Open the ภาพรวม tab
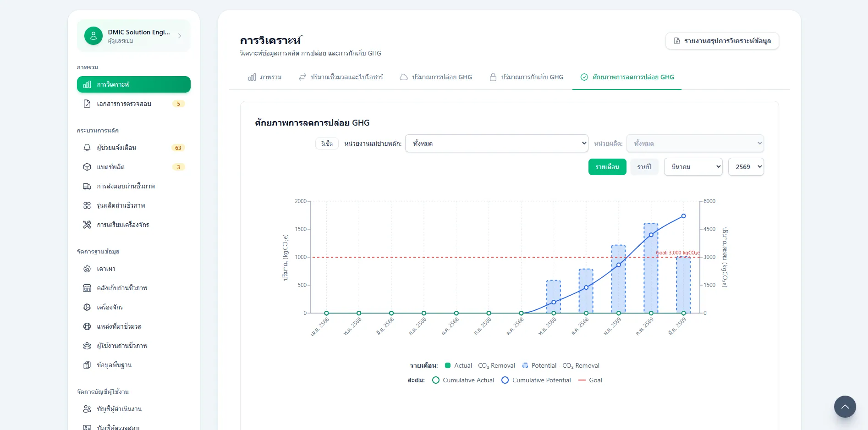The image size is (868, 430). point(265,77)
